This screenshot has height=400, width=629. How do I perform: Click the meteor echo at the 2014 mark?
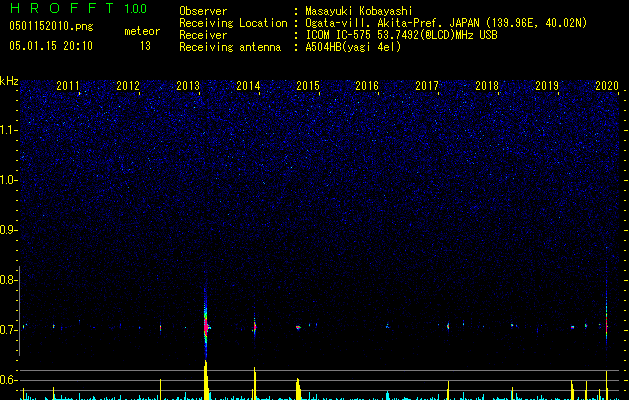[x=254, y=327]
